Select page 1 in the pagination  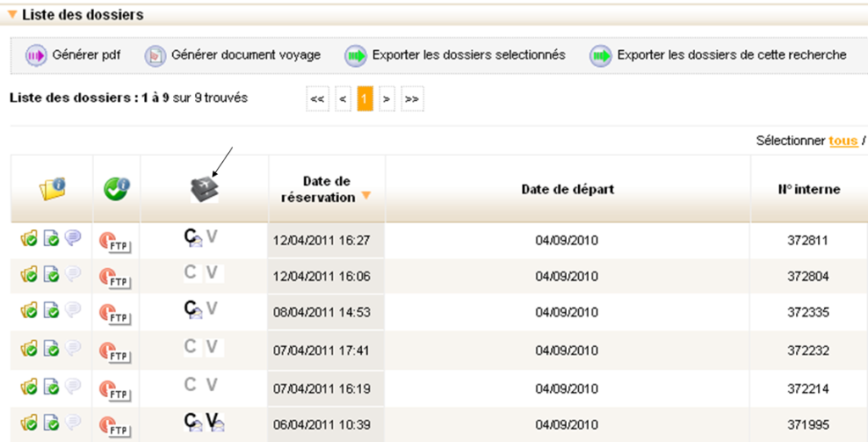tap(364, 99)
